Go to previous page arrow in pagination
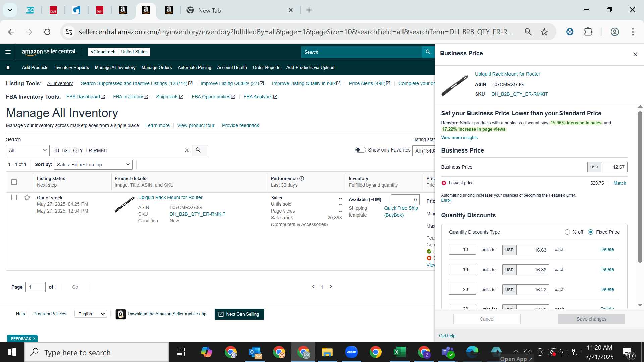The width and height of the screenshot is (644, 362). tap(313, 287)
